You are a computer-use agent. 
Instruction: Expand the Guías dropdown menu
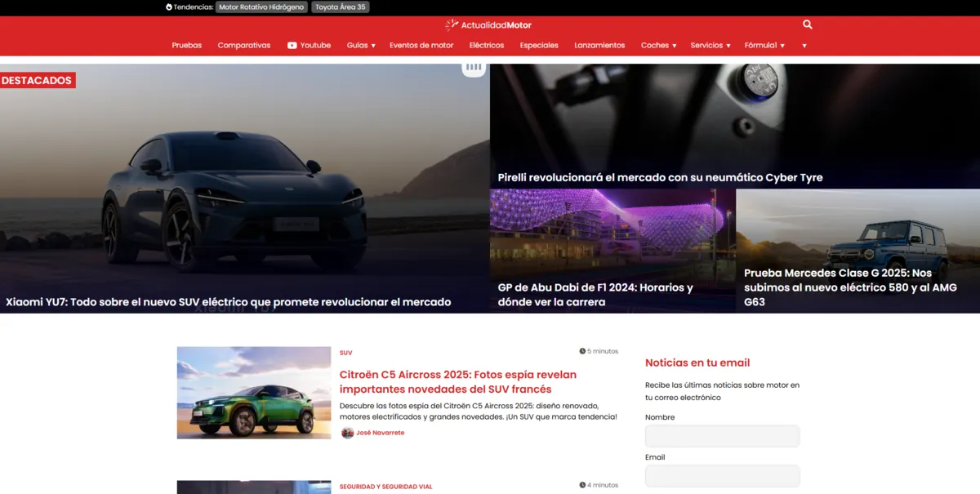pyautogui.click(x=361, y=46)
